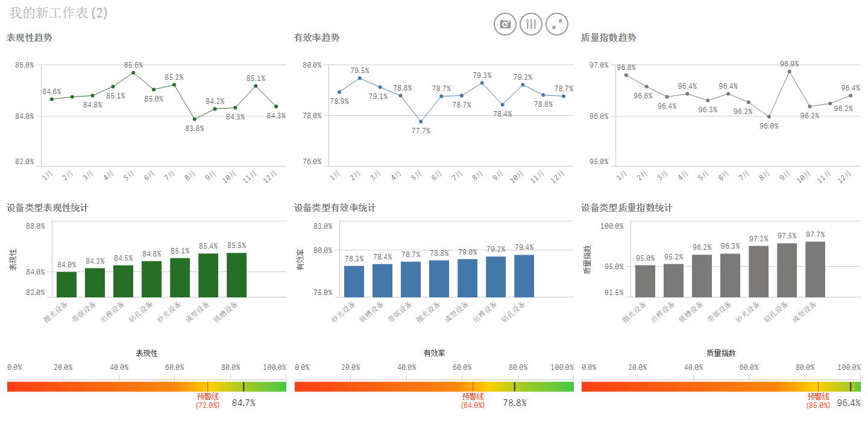Click the 96.3% label in 质量指数趋势

708,109
